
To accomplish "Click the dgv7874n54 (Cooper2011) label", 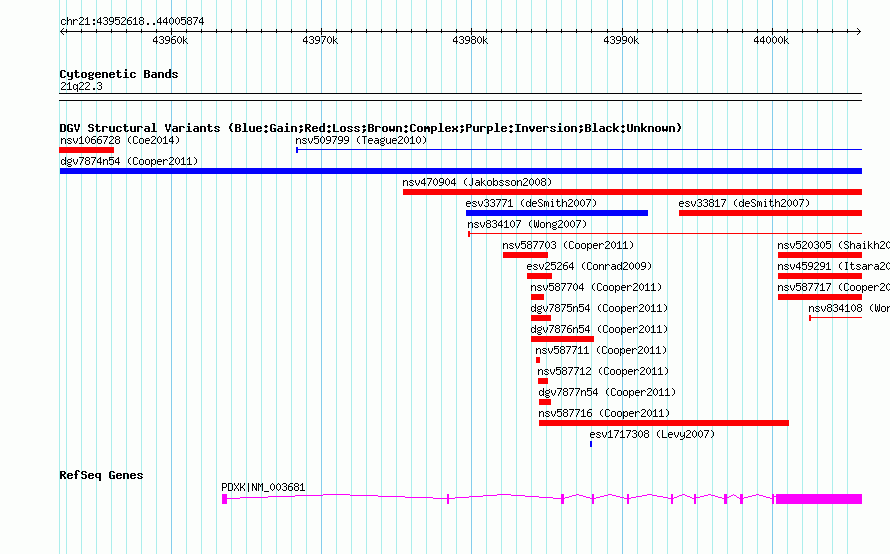I will (129, 161).
